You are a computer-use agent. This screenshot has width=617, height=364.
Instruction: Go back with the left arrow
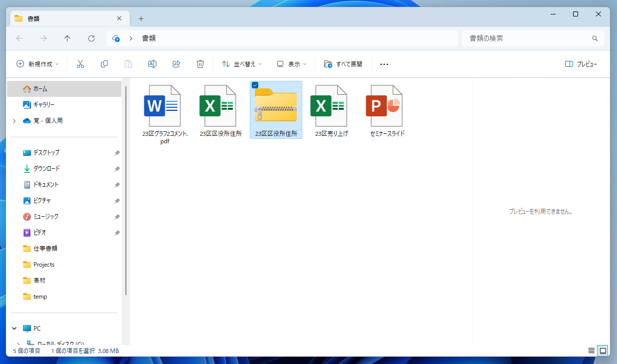pos(19,38)
